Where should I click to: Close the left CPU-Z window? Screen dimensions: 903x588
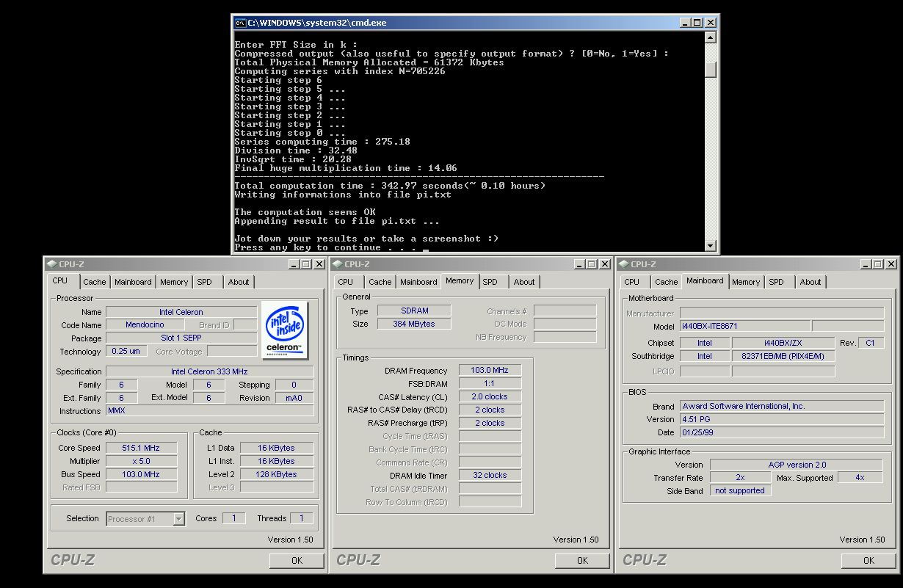[319, 264]
